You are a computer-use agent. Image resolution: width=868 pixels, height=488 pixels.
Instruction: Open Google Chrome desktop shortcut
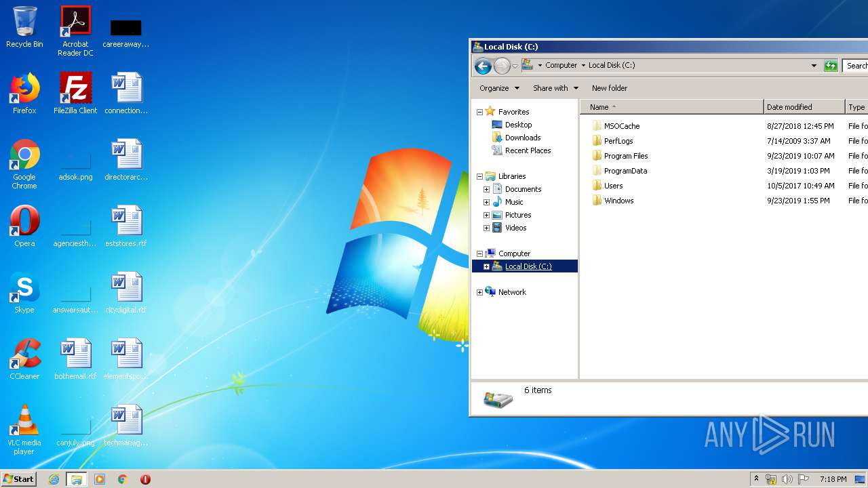pyautogui.click(x=24, y=164)
